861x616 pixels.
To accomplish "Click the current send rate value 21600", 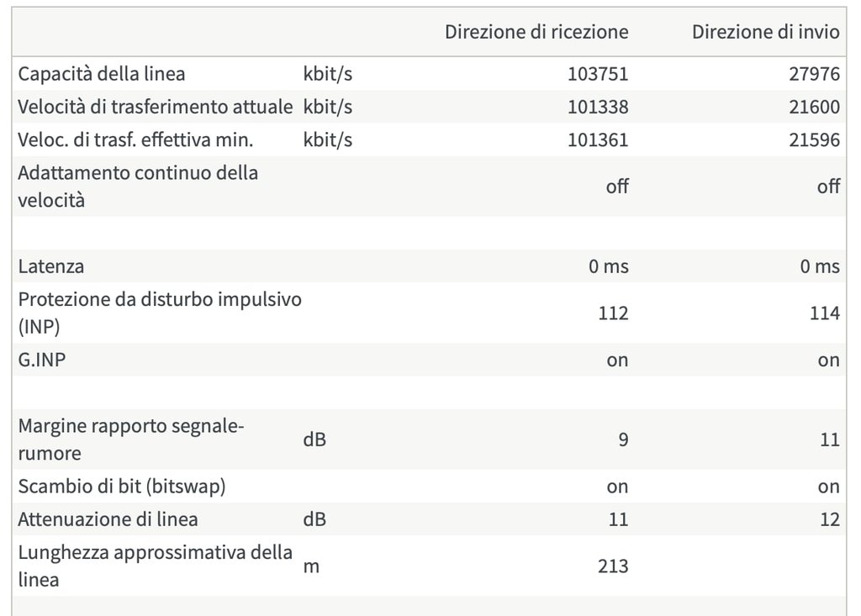I will (815, 107).
